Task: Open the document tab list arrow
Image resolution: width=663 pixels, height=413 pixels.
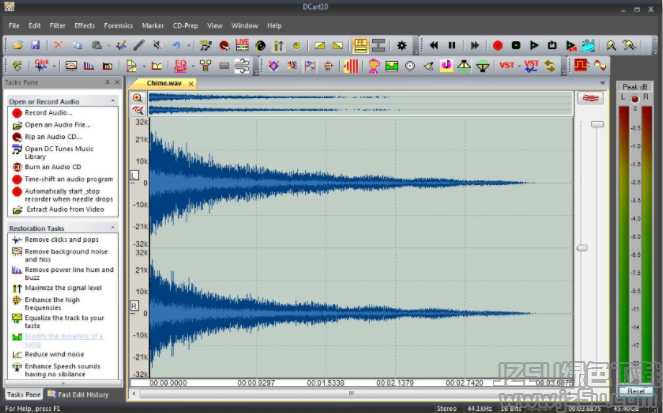Action: coord(603,83)
